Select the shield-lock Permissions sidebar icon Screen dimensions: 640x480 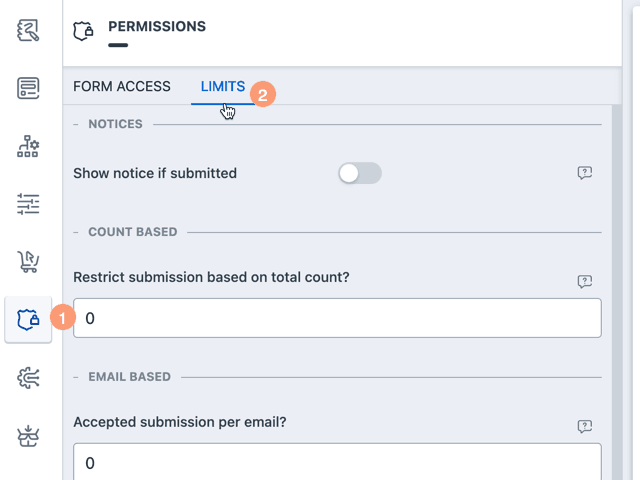(x=28, y=320)
